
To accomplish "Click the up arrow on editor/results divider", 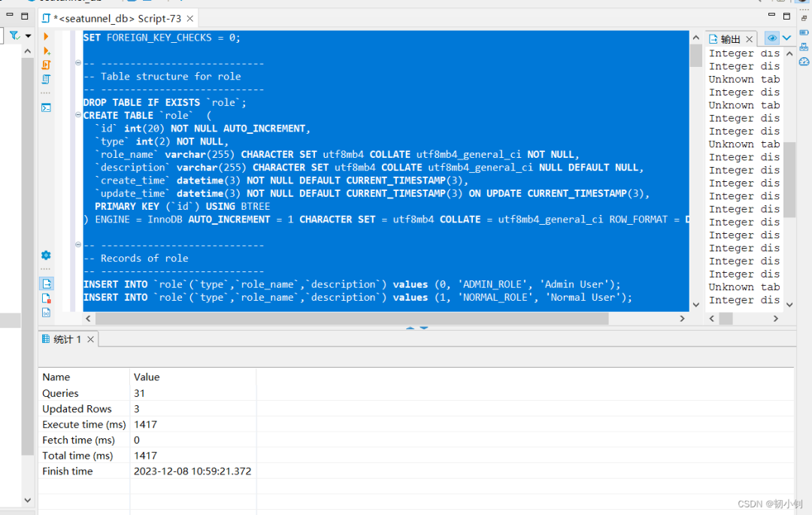I will 411,328.
